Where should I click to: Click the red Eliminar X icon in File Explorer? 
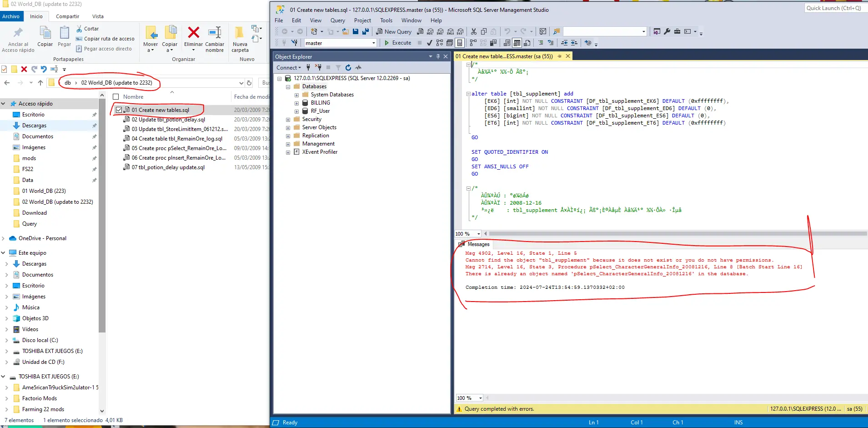194,32
